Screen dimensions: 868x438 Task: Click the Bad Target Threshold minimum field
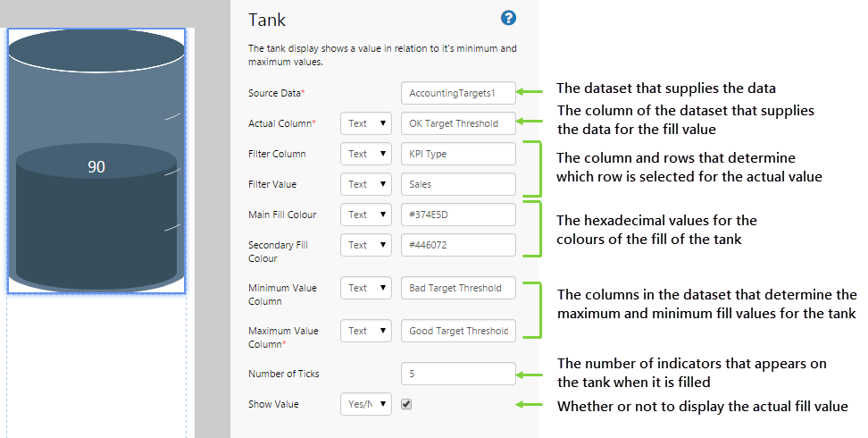coord(458,288)
